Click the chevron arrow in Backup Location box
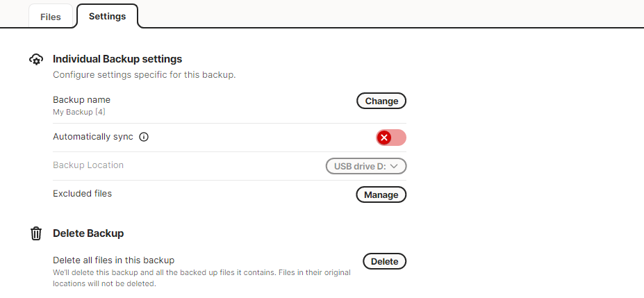Image resolution: width=644 pixels, height=298 pixels. pos(393,166)
